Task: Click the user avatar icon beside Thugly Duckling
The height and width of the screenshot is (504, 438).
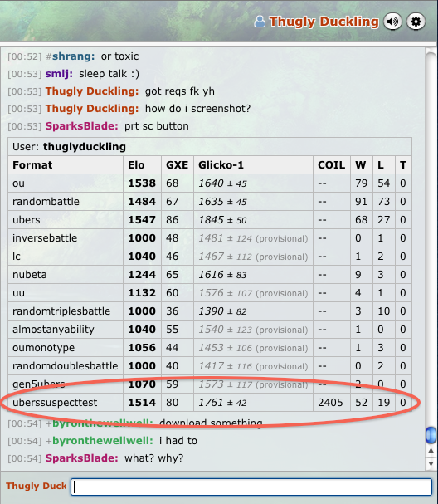Action: point(260,22)
